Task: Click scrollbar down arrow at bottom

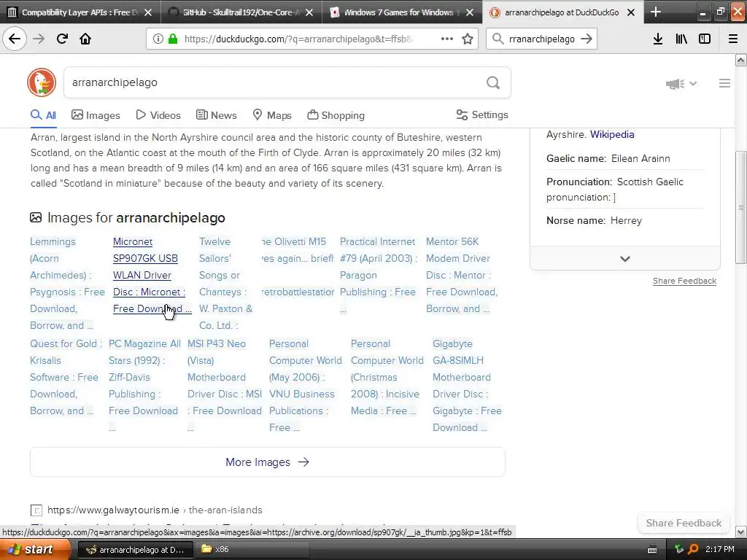Action: pos(740,532)
